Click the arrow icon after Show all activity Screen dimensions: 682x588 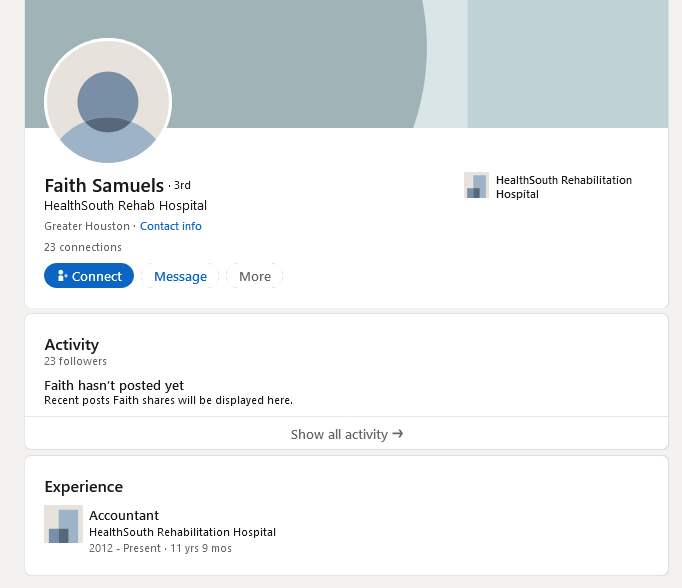398,434
